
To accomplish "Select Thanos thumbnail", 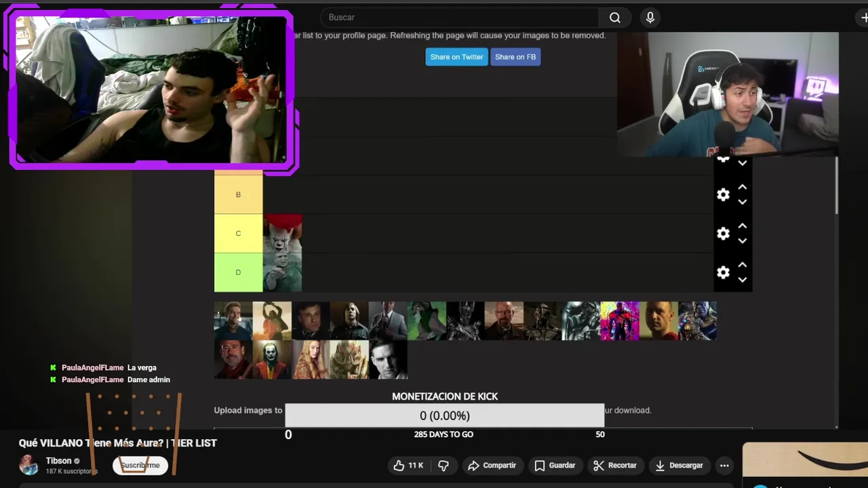I will coord(697,321).
